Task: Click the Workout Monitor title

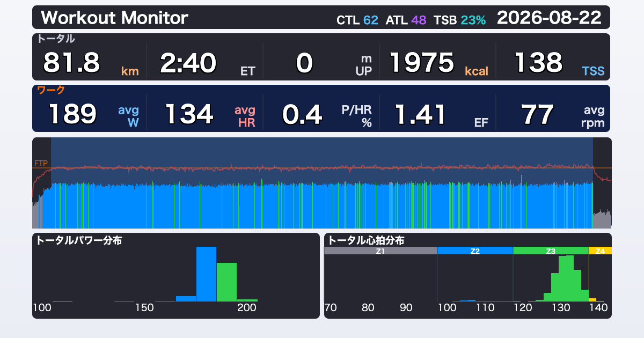Action: pos(114,18)
